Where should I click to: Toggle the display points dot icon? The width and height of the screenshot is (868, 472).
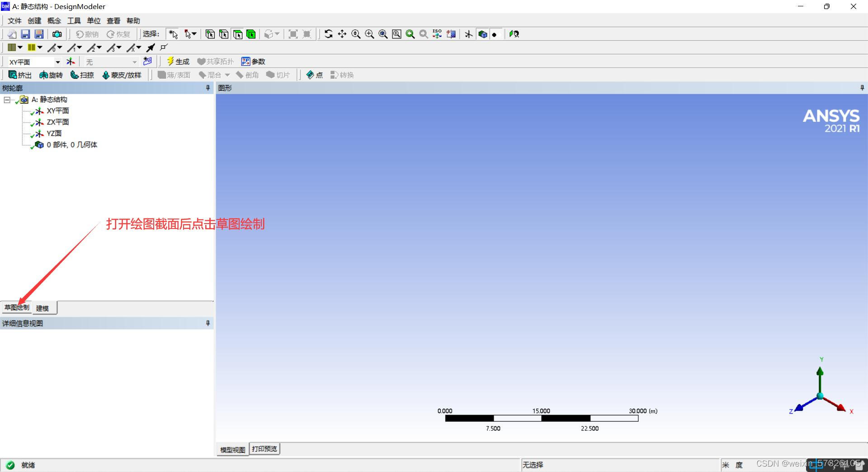pos(495,34)
